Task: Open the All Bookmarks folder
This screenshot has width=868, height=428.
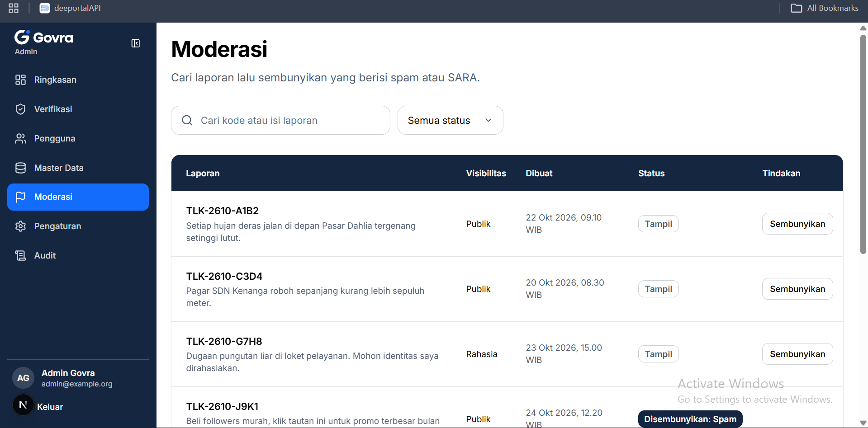Action: 824,8
